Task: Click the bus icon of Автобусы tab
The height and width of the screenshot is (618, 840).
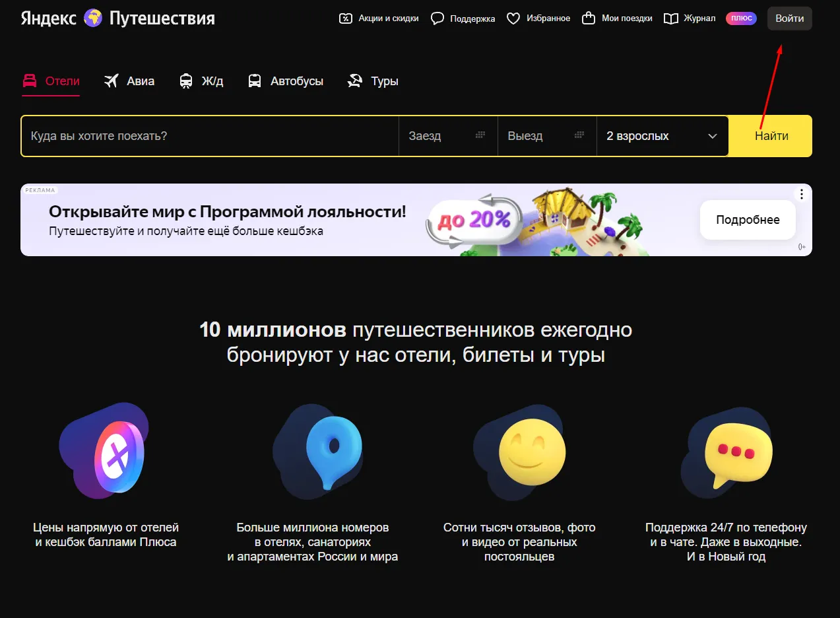Action: (x=255, y=81)
